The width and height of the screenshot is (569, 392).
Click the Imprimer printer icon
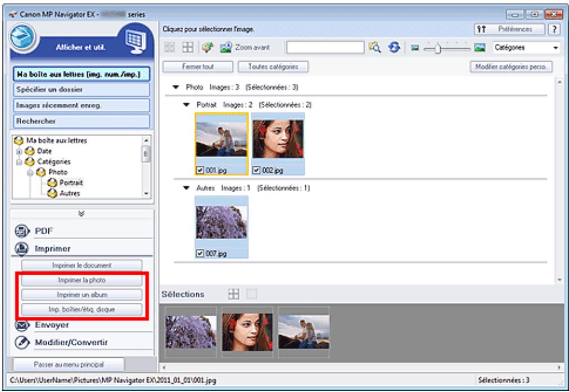(x=22, y=248)
